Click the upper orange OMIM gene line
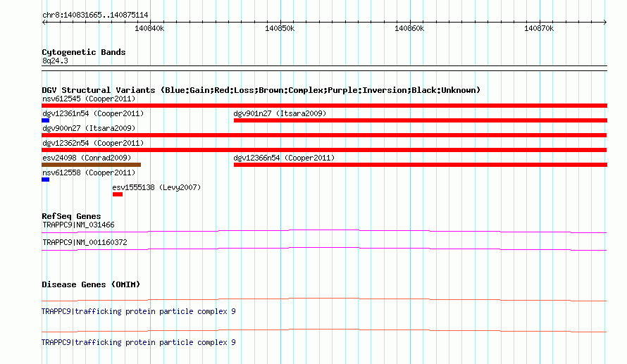This screenshot has width=627, height=364. [x=324, y=299]
